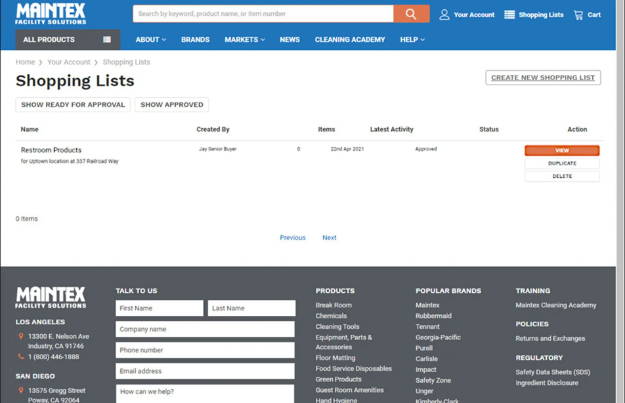625x403 pixels.
Task: Expand the Help dropdown menu
Action: [x=412, y=39]
